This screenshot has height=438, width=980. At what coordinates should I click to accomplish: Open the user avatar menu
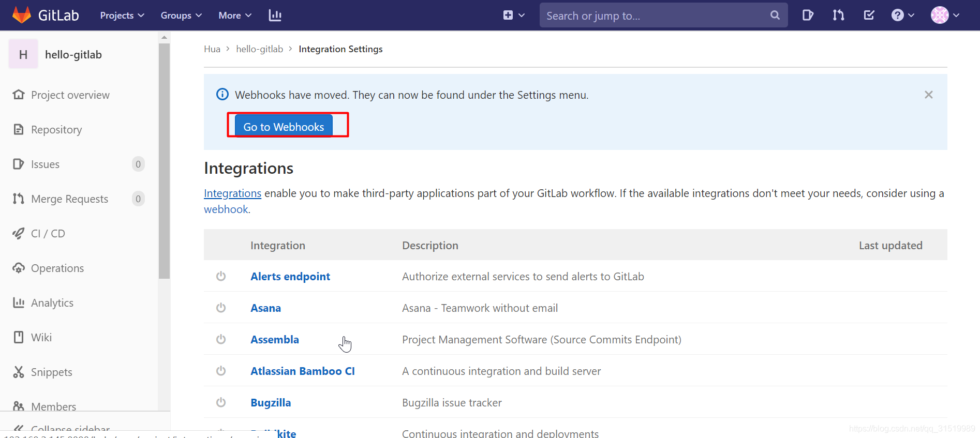pyautogui.click(x=945, y=15)
